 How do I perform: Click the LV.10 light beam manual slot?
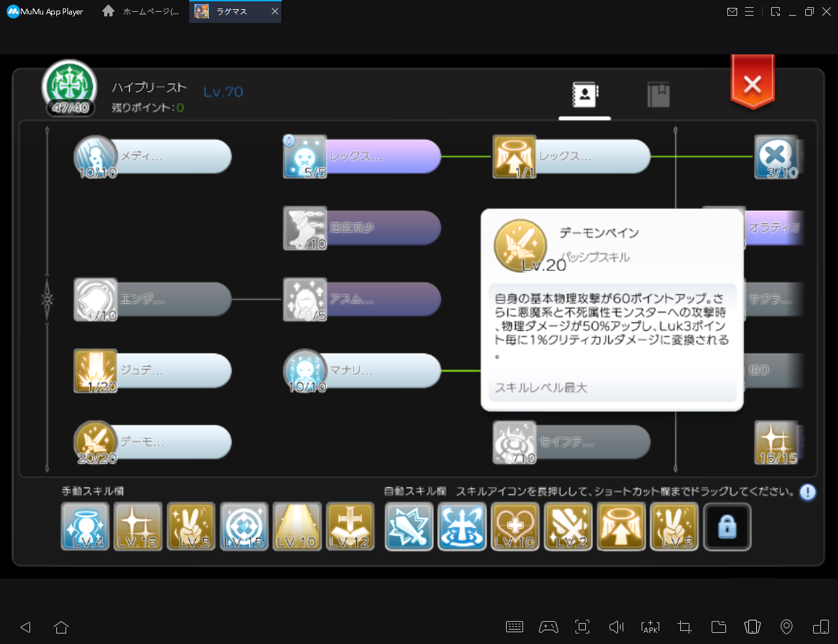tap(297, 526)
